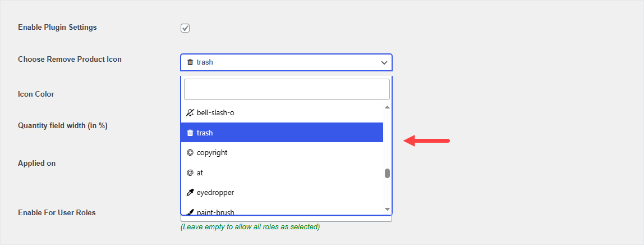This screenshot has height=245, width=644.
Task: Click the paint-brush icon in the list
Action: pos(190,212)
